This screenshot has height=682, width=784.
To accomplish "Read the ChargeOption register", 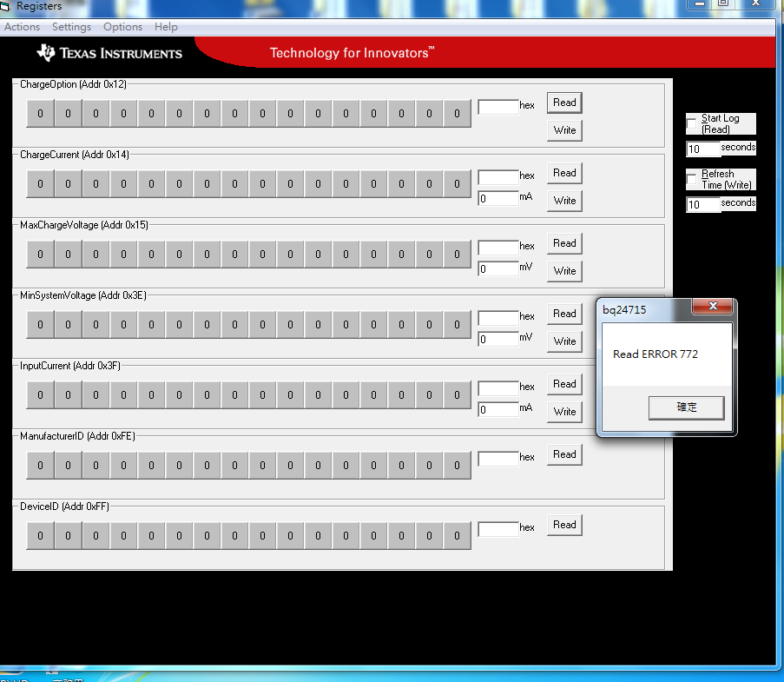I will (x=564, y=103).
